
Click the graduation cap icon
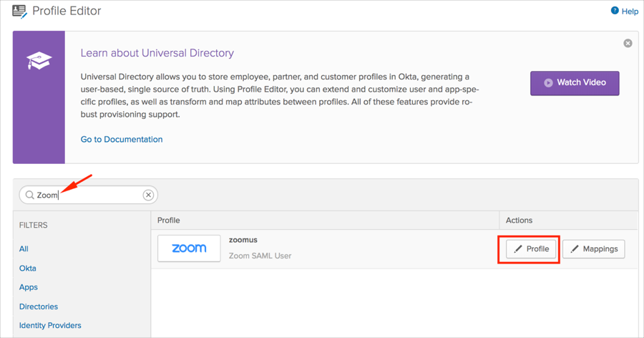(x=39, y=60)
